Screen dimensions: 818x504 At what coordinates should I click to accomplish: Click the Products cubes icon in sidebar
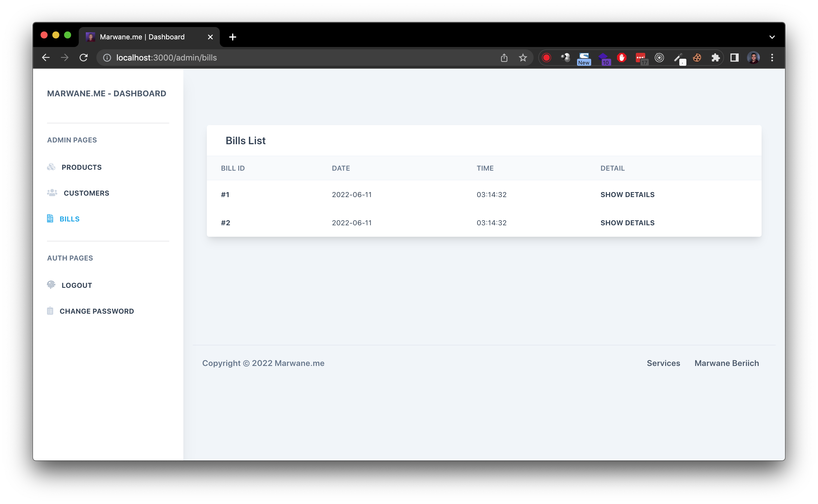(x=51, y=167)
